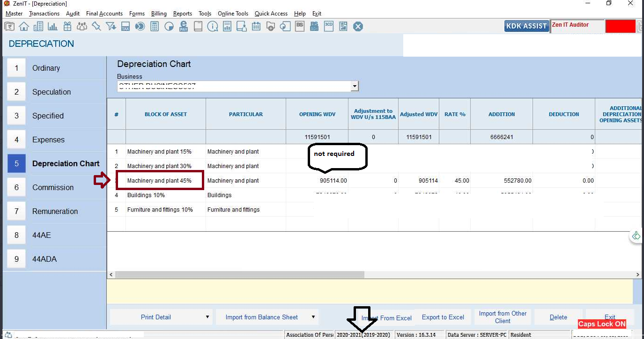
Task: Open the Reports menu
Action: coord(183,14)
